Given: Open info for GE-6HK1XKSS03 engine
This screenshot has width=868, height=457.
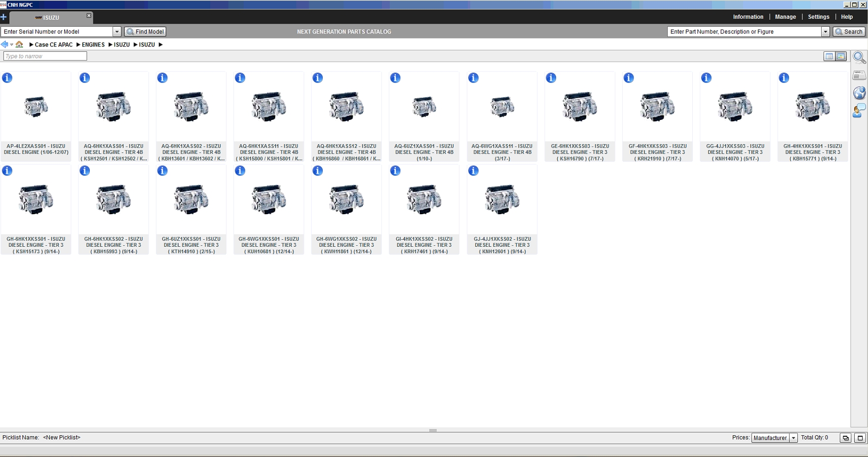Looking at the screenshot, I should (x=551, y=78).
